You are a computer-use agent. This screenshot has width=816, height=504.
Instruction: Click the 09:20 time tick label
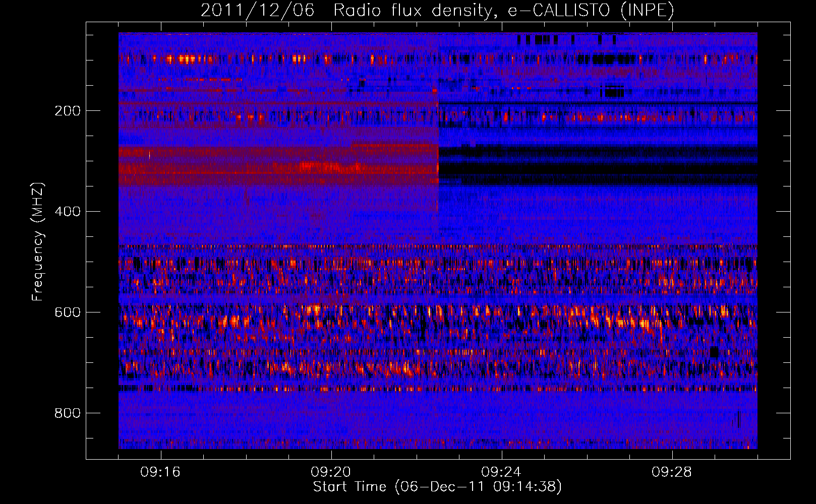tap(331, 472)
